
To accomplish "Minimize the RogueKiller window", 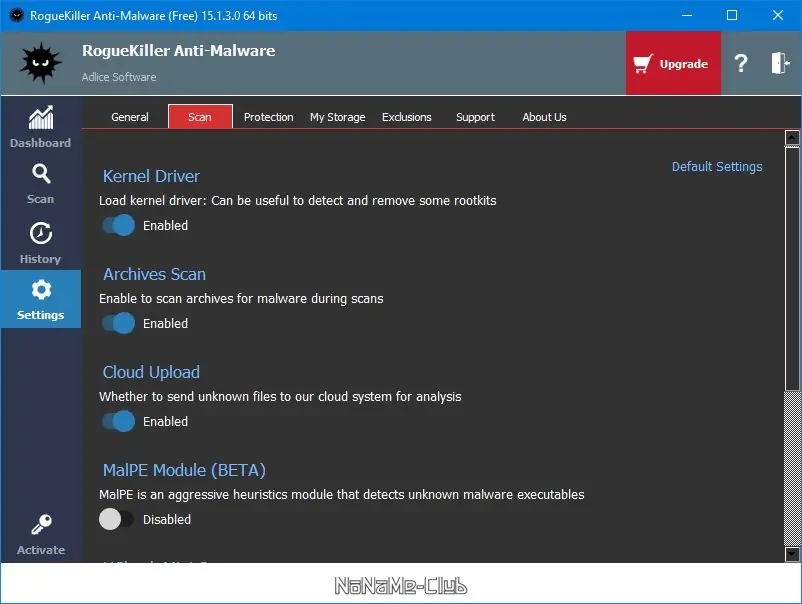I will click(x=687, y=15).
